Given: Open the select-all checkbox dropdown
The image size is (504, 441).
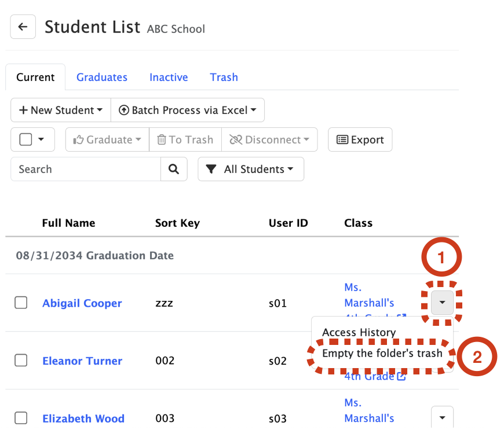Looking at the screenshot, I should (x=33, y=139).
